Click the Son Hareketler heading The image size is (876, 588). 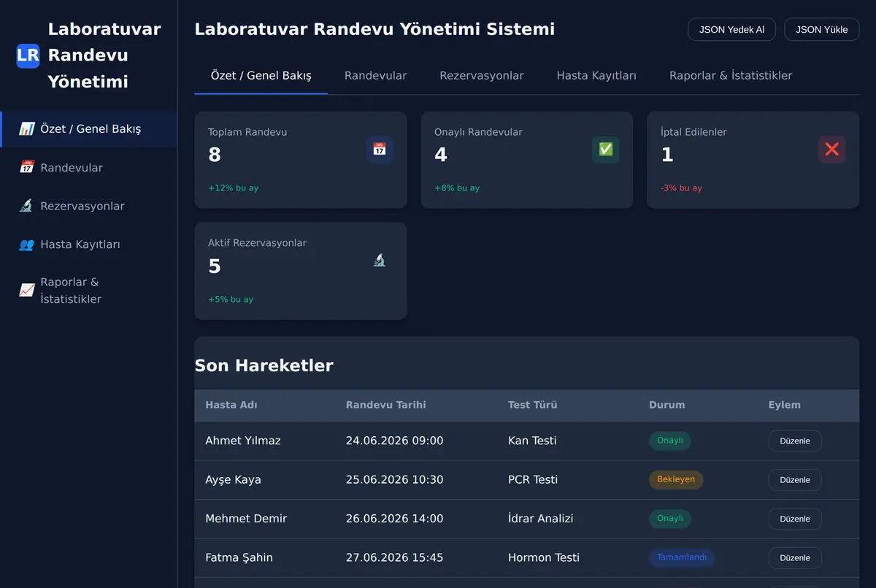pyautogui.click(x=264, y=365)
